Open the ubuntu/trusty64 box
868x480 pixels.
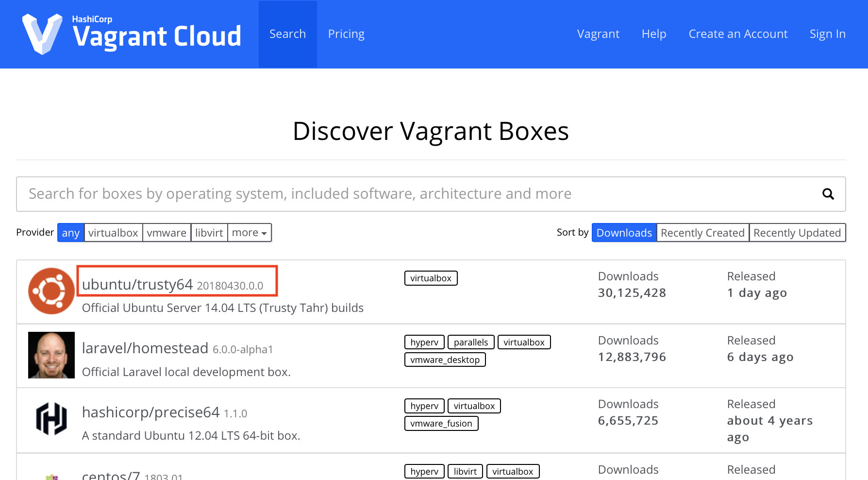[137, 285]
